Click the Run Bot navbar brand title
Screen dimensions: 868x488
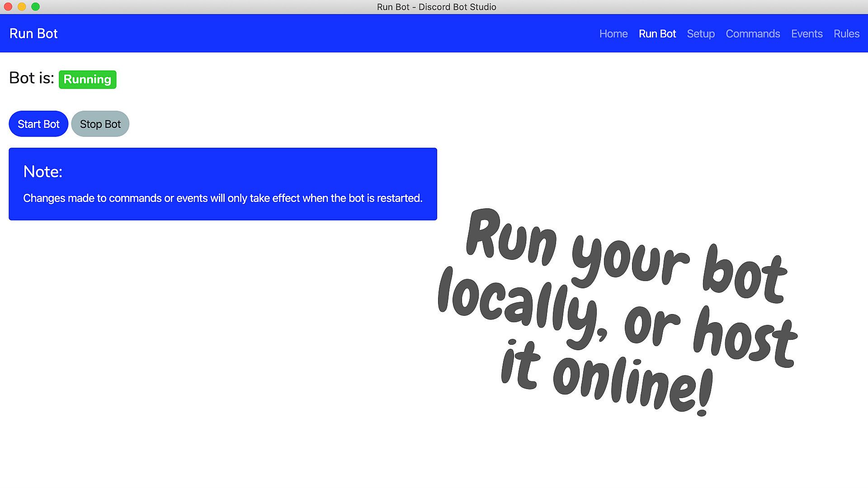pos(33,34)
